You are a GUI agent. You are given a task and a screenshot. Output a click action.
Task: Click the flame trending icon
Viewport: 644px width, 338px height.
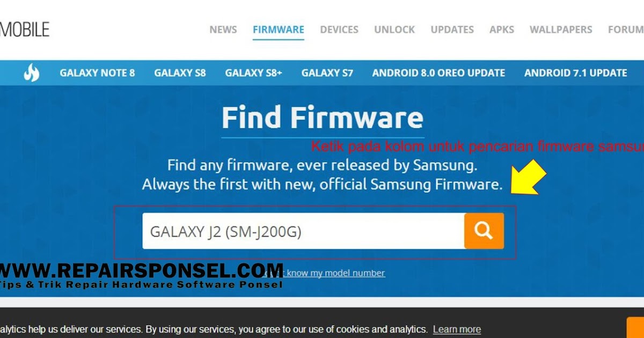(32, 72)
